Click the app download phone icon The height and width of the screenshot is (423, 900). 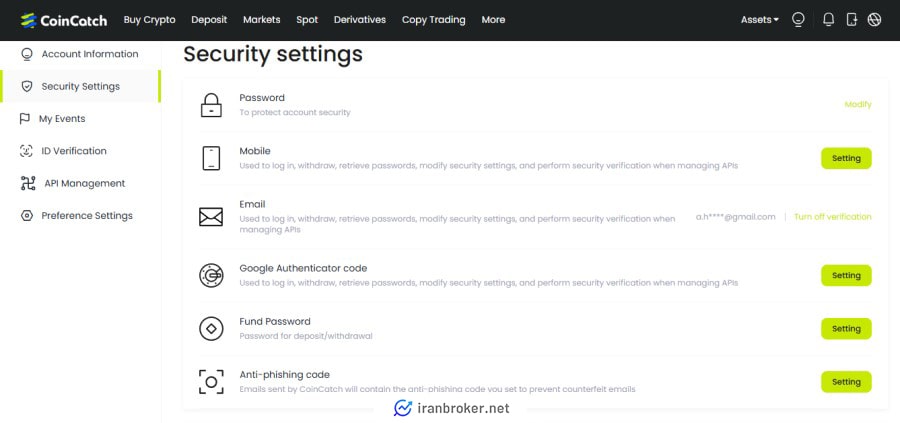pyautogui.click(x=852, y=20)
